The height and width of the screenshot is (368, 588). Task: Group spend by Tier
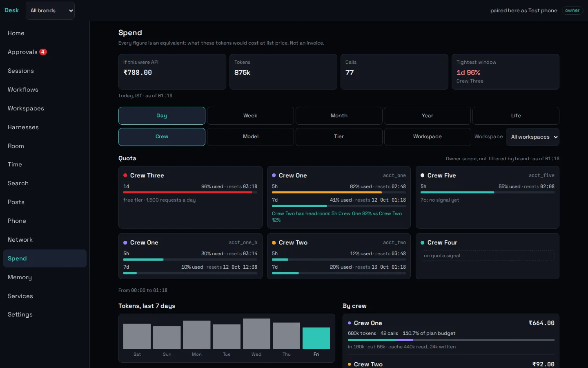[x=339, y=137]
